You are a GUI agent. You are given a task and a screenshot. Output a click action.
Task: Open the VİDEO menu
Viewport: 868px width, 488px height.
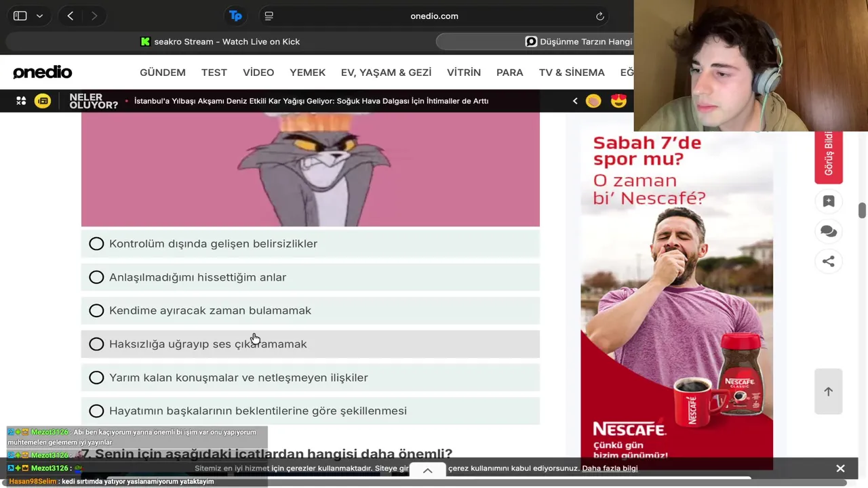click(258, 73)
